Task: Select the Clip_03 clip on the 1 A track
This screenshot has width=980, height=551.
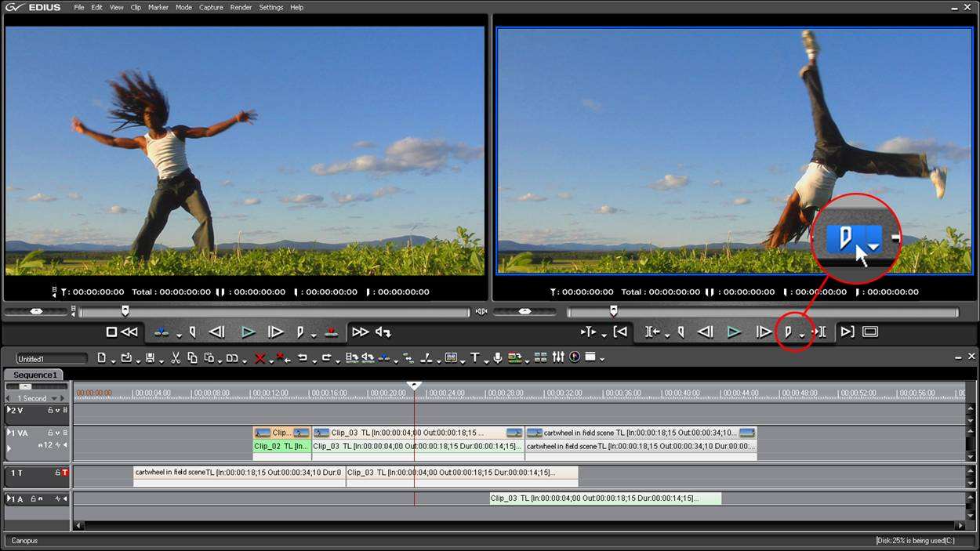Action: (605, 498)
